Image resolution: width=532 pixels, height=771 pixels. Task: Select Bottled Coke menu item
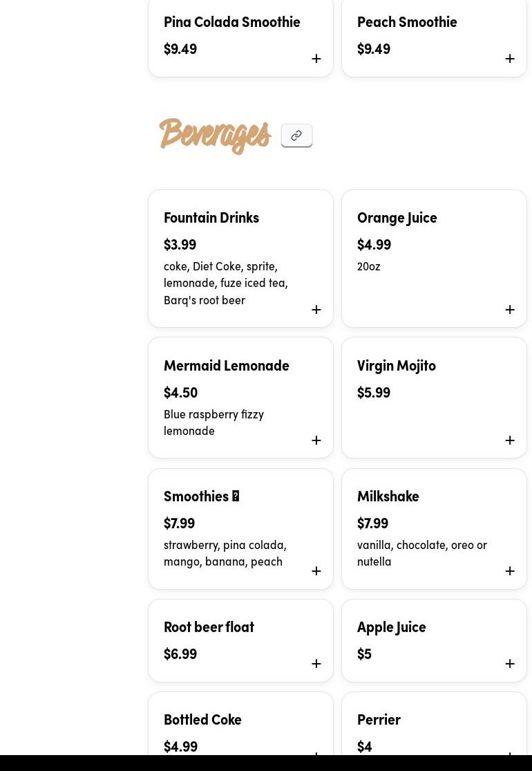pyautogui.click(x=240, y=724)
